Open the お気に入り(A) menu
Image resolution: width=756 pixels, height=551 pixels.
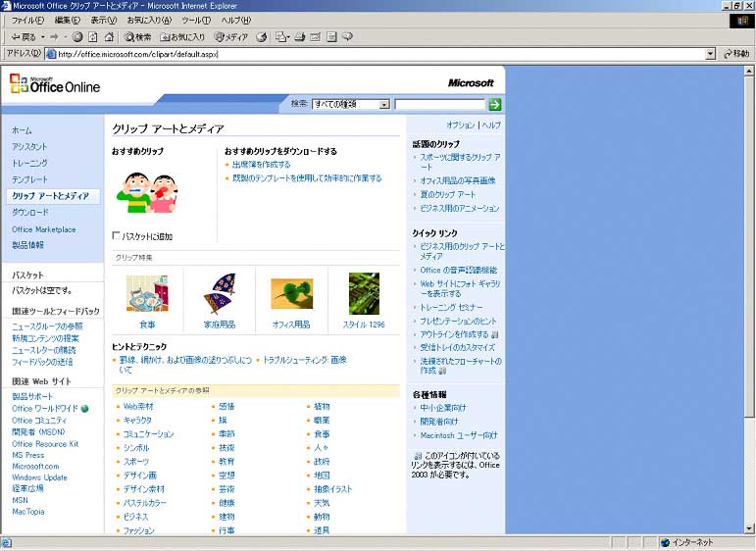(x=149, y=21)
